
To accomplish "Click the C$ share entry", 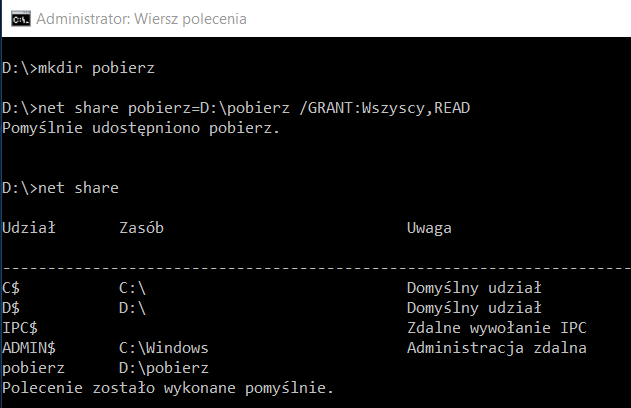I will (11, 288).
